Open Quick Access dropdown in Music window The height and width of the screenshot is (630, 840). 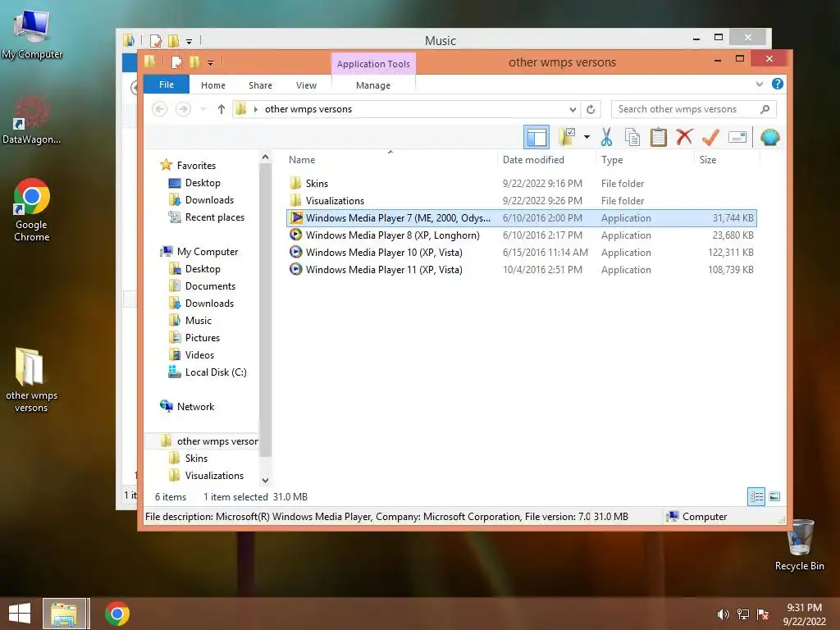tap(189, 41)
